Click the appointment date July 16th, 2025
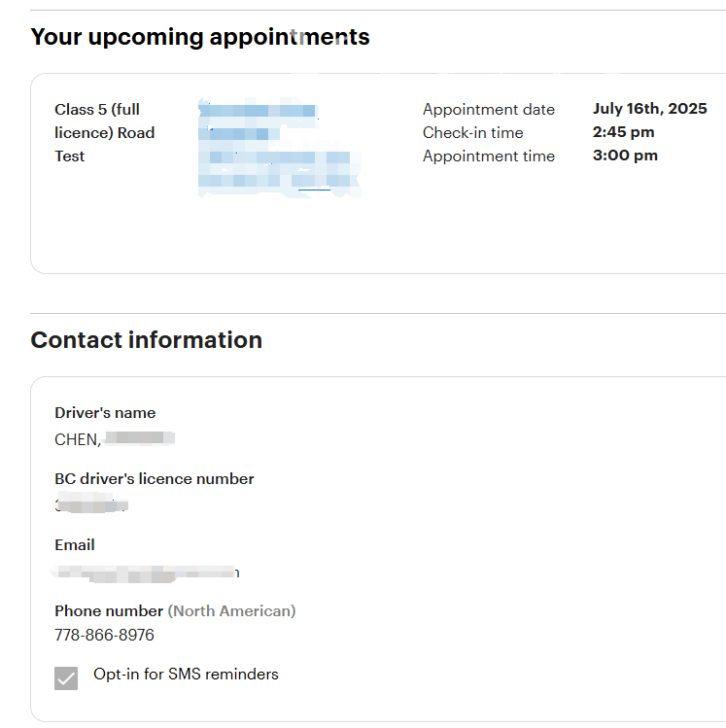Viewport: 726px width, 728px height. (649, 109)
